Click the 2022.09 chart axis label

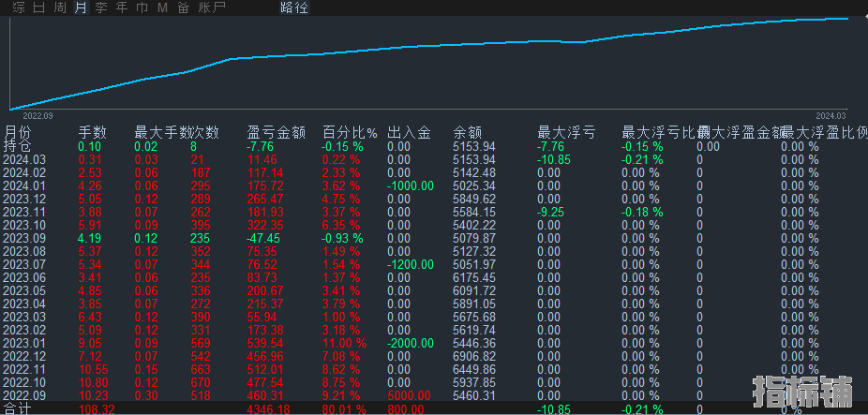[x=37, y=115]
